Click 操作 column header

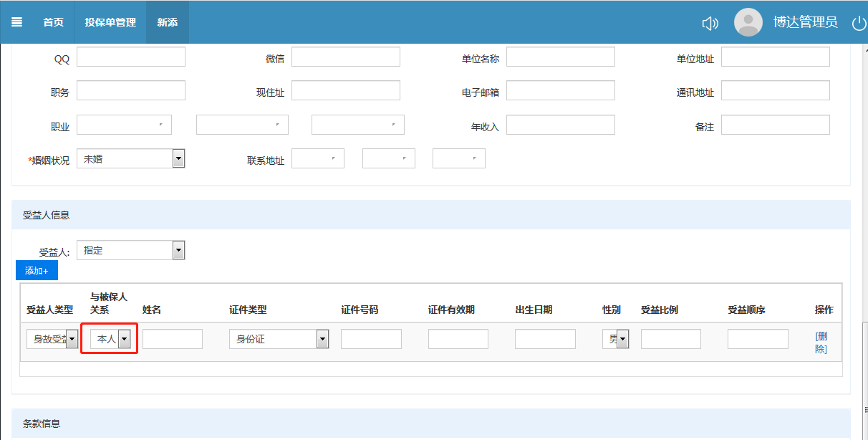824,310
